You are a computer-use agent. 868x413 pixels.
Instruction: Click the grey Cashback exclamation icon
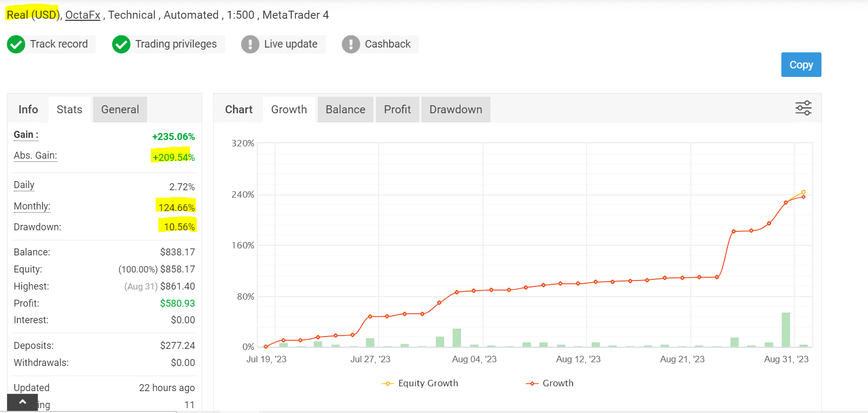[x=351, y=44]
